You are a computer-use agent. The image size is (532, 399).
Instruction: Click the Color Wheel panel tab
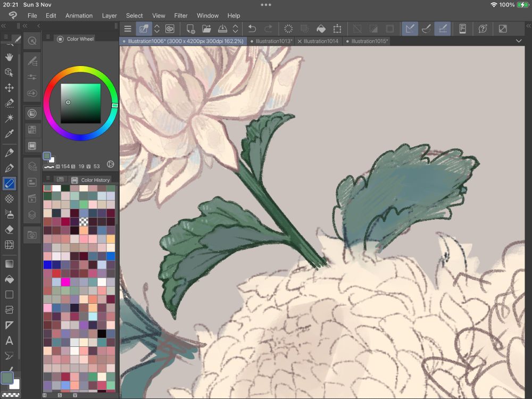pos(76,39)
